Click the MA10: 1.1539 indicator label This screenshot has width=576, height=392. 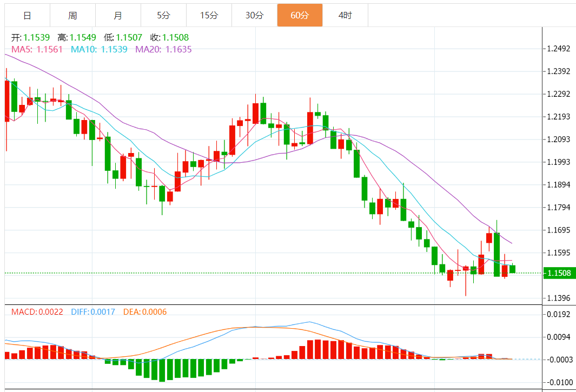[x=99, y=49]
